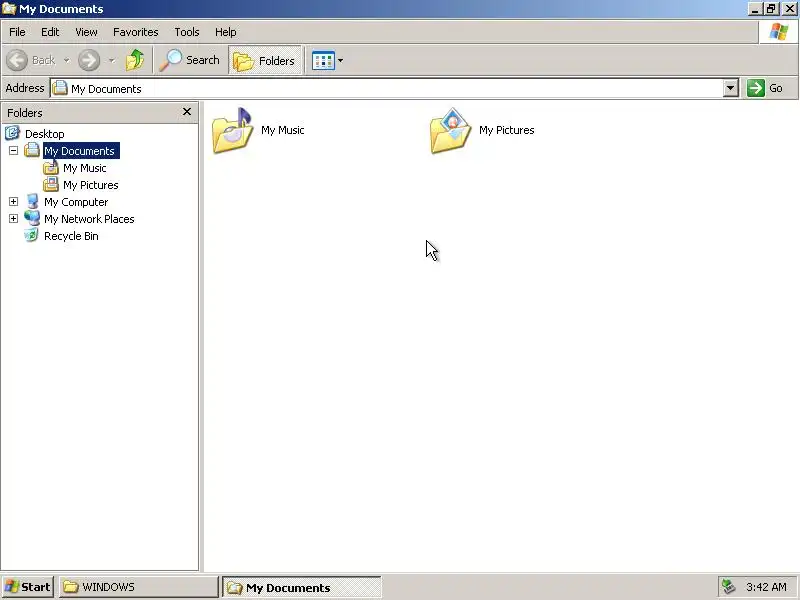Expand the My Network Places node
The image size is (800, 600).
[14, 218]
